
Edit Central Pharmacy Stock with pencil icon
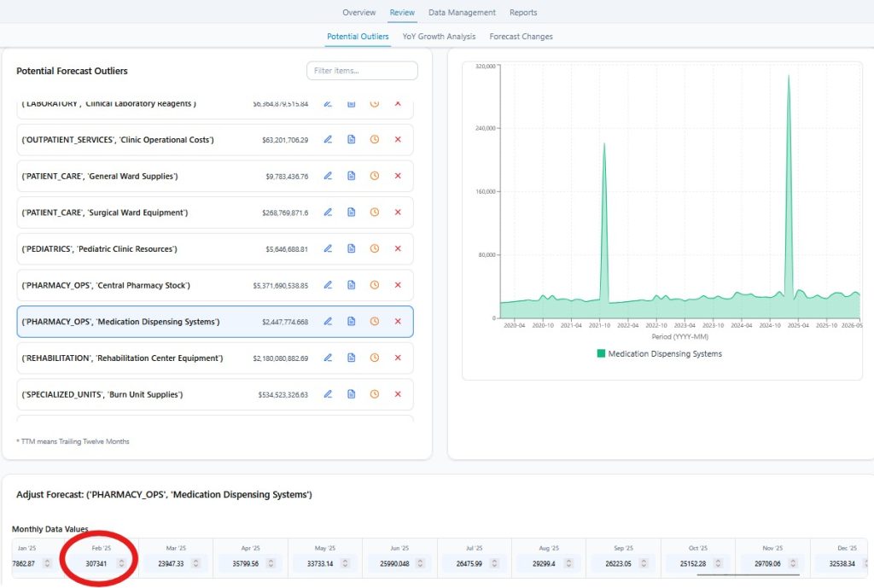[328, 285]
